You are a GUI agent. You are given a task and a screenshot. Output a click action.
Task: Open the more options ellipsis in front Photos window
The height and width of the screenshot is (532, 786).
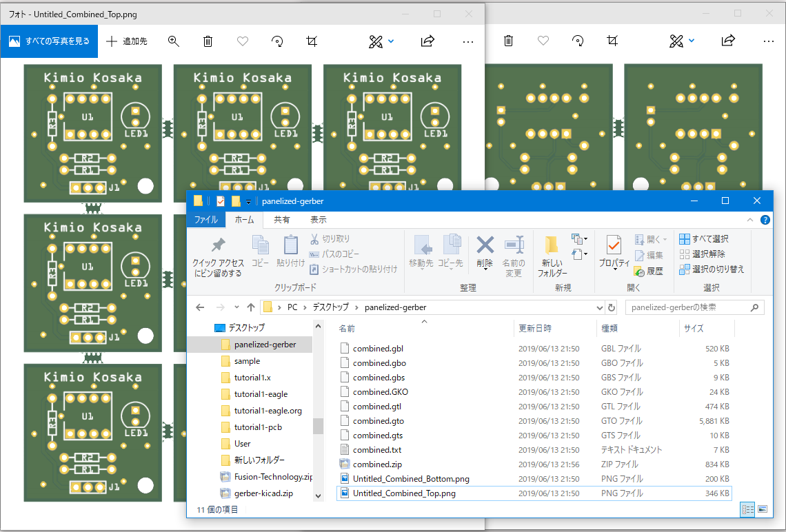click(467, 41)
